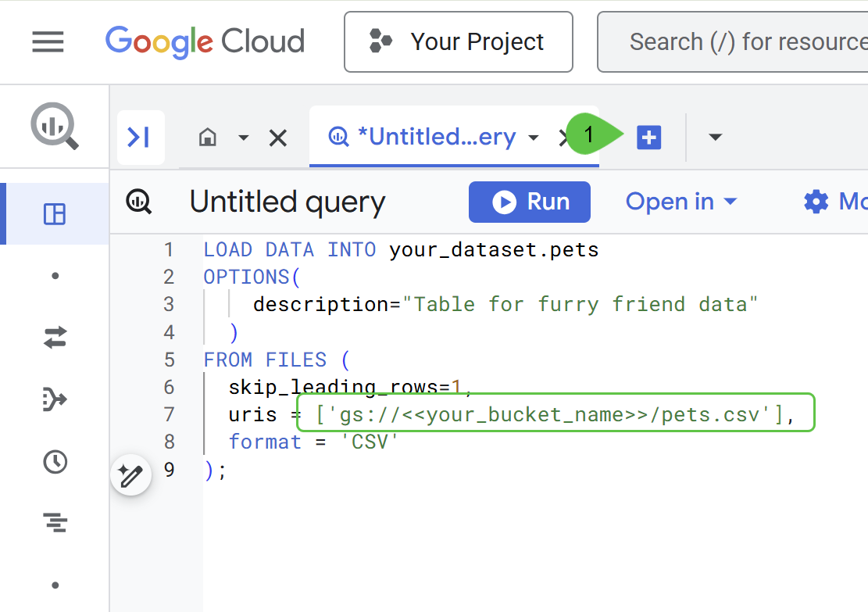The image size is (868, 612).
Task: Click the Gemini magic pen assist icon
Action: click(x=130, y=475)
